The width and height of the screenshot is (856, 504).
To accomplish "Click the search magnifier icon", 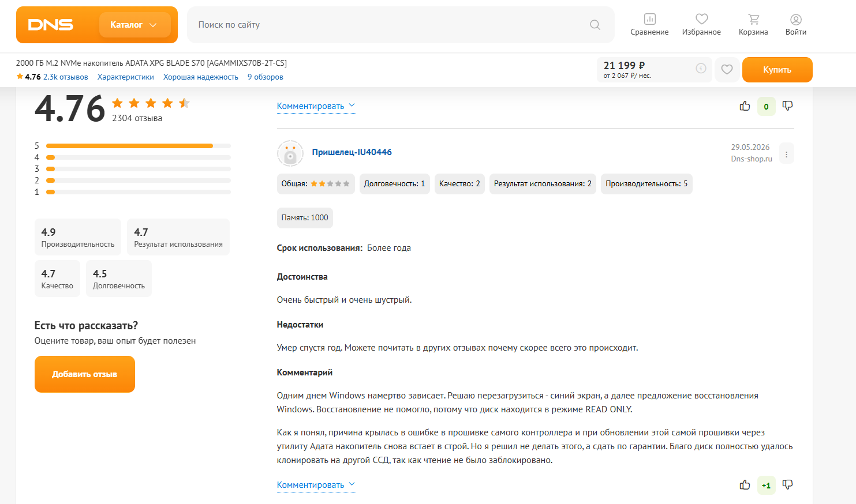I will pos(595,25).
